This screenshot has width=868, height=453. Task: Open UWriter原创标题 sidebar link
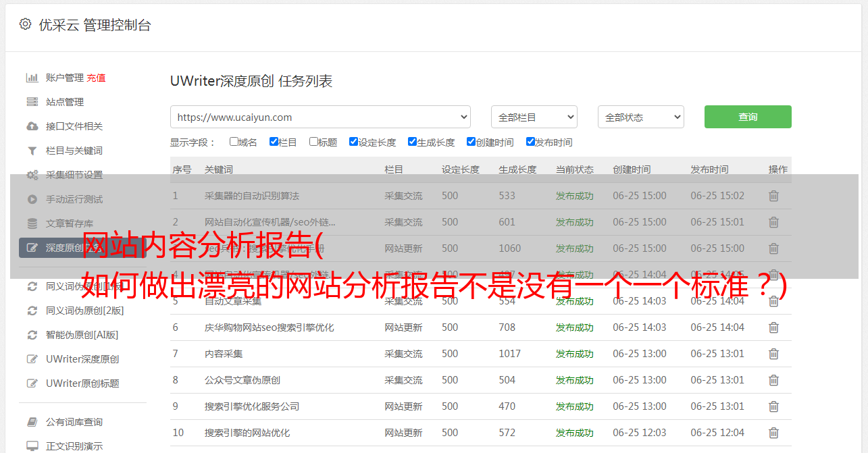(82, 383)
